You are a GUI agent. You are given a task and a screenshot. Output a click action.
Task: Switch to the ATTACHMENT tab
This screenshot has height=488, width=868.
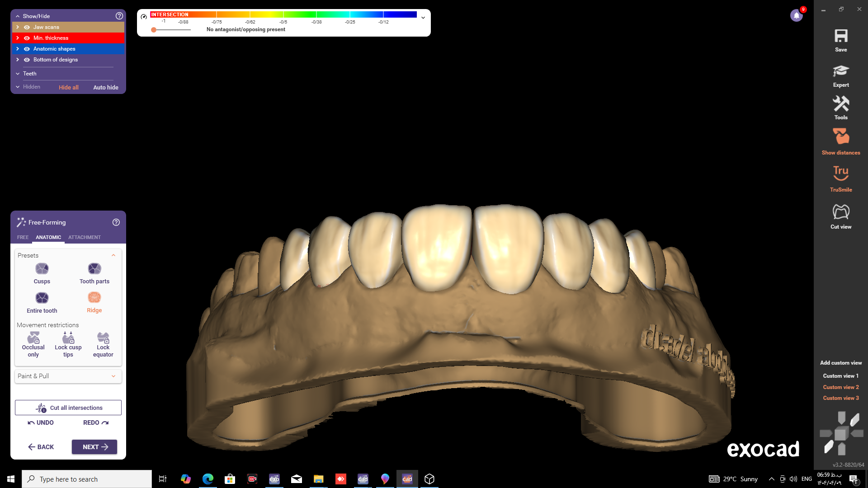[85, 237]
